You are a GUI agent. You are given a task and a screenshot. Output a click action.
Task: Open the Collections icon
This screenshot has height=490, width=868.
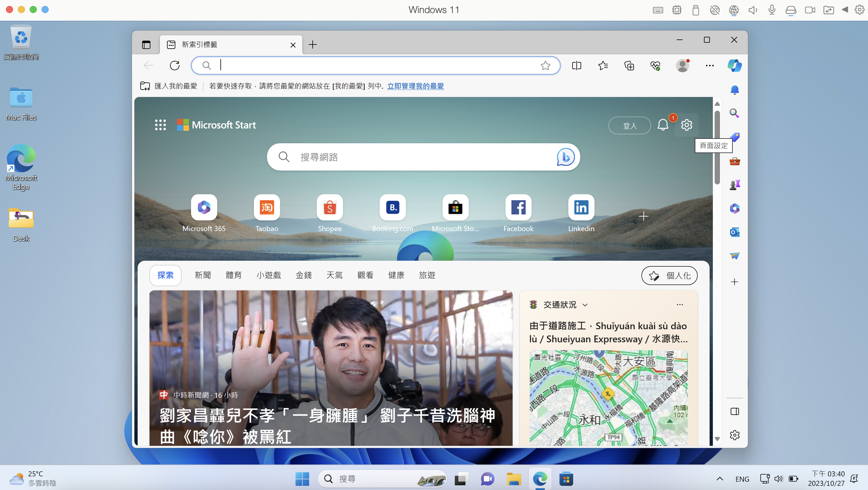tap(629, 65)
